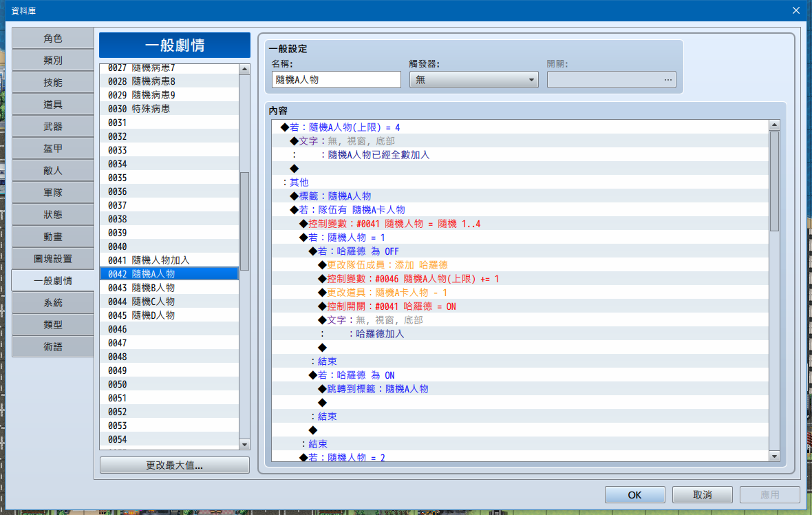Viewport: 812px width, 515px height.
Task: Select command 若:隨機A人物(上限) = 4
Action: pyautogui.click(x=520, y=127)
